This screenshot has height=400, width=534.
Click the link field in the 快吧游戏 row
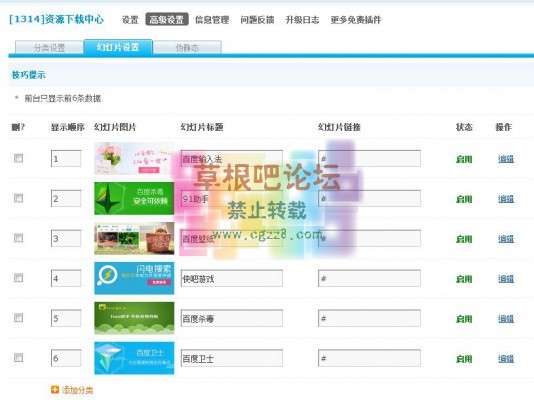point(369,278)
